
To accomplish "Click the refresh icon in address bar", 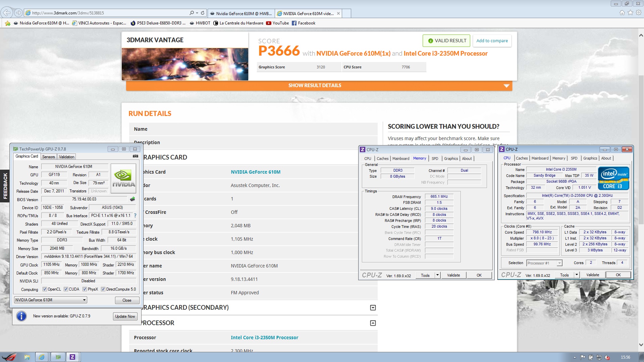I will tap(203, 13).
